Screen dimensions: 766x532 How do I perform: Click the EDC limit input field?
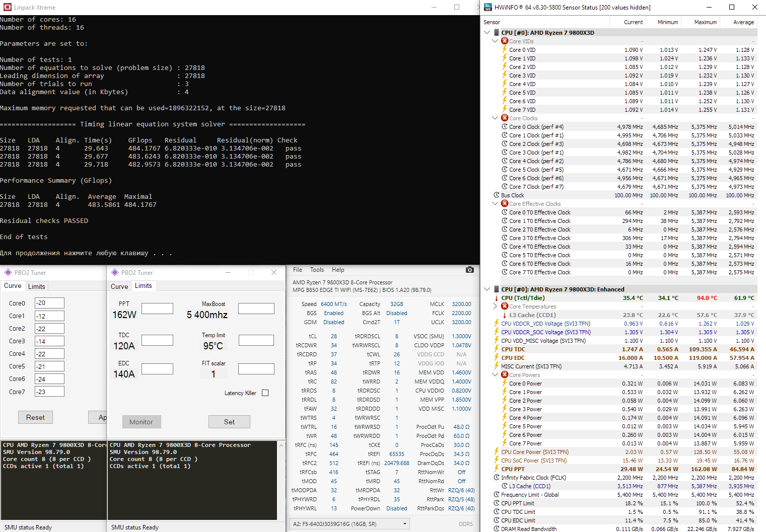click(157, 369)
